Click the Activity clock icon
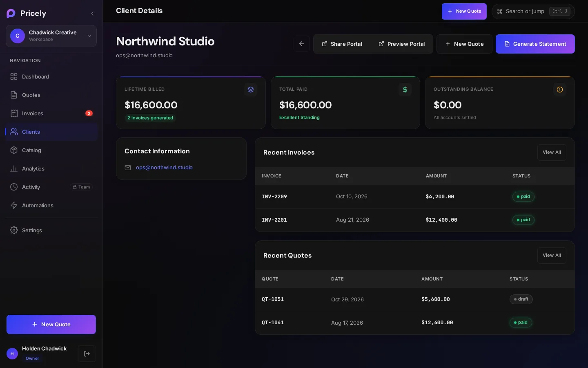This screenshot has height=368, width=588. [x=14, y=187]
